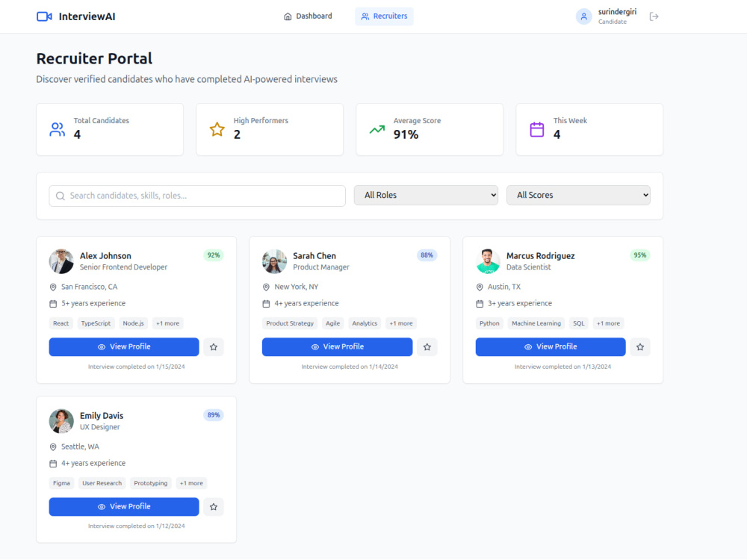The height and width of the screenshot is (560, 747).
Task: View Profile of Sarah Chen
Action: tap(338, 346)
